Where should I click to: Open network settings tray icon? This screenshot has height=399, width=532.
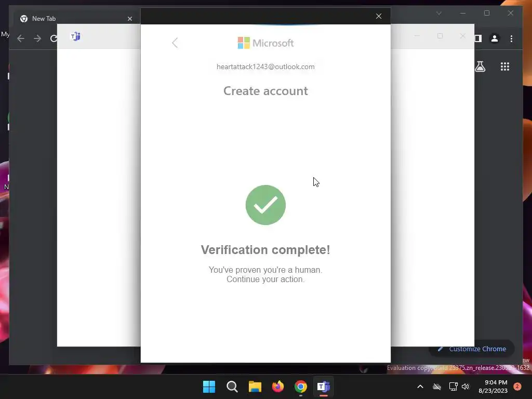[453, 387]
